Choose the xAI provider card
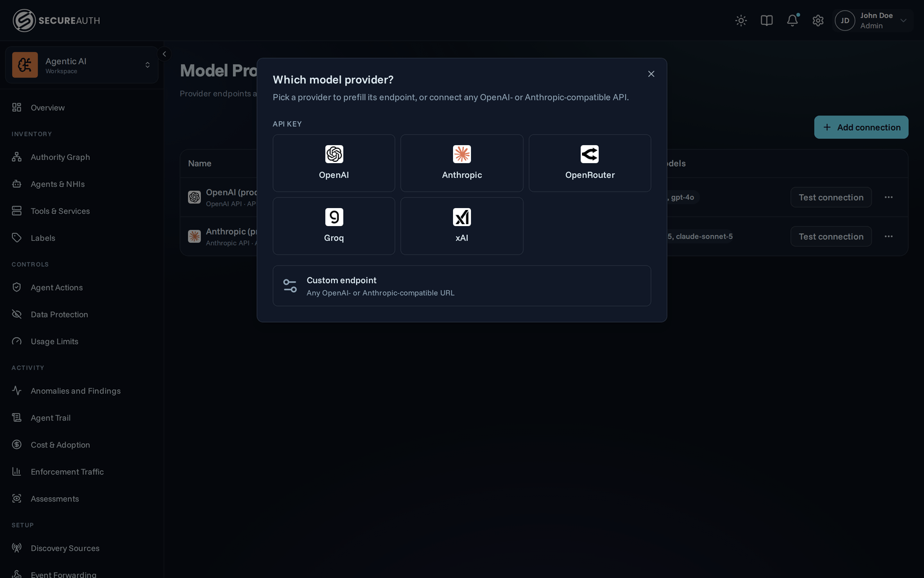 pos(462,226)
